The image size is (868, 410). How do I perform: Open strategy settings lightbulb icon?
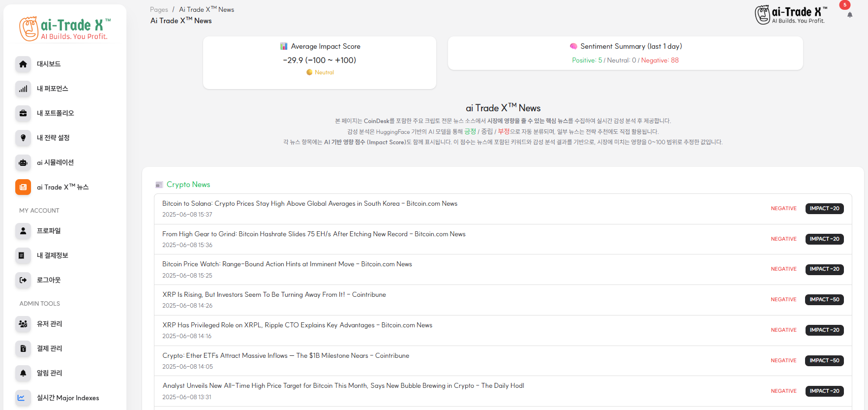[23, 138]
